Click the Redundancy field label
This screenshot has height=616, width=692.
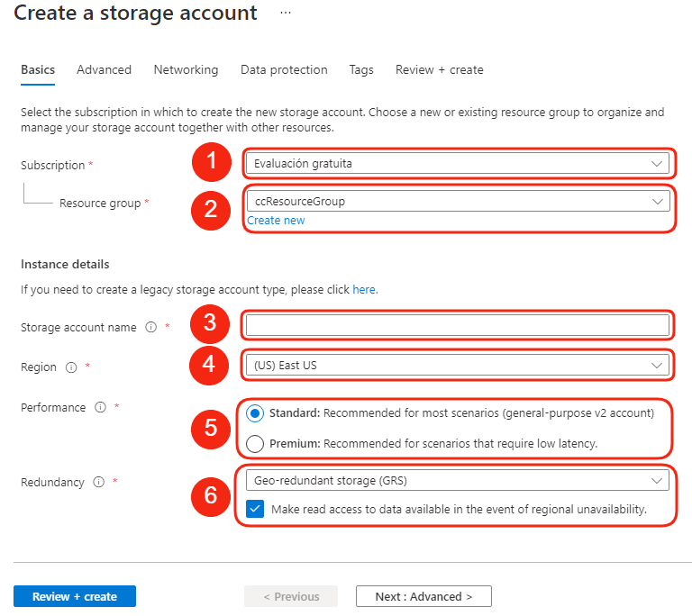52,483
